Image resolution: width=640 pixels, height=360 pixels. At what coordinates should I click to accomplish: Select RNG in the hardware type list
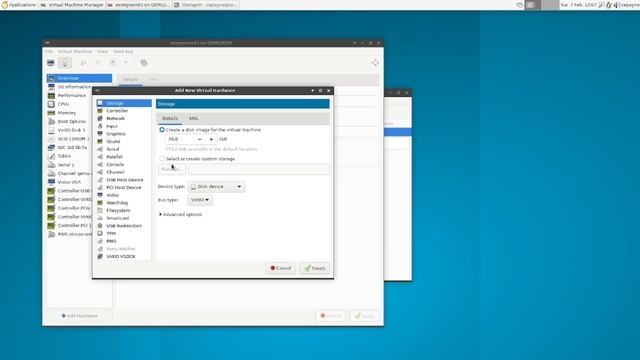pyautogui.click(x=124, y=241)
